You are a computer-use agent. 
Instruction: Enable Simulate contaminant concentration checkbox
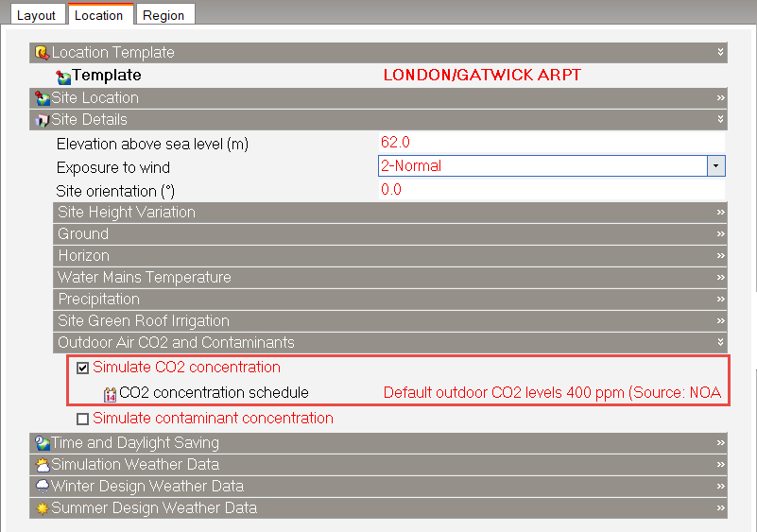click(x=83, y=419)
